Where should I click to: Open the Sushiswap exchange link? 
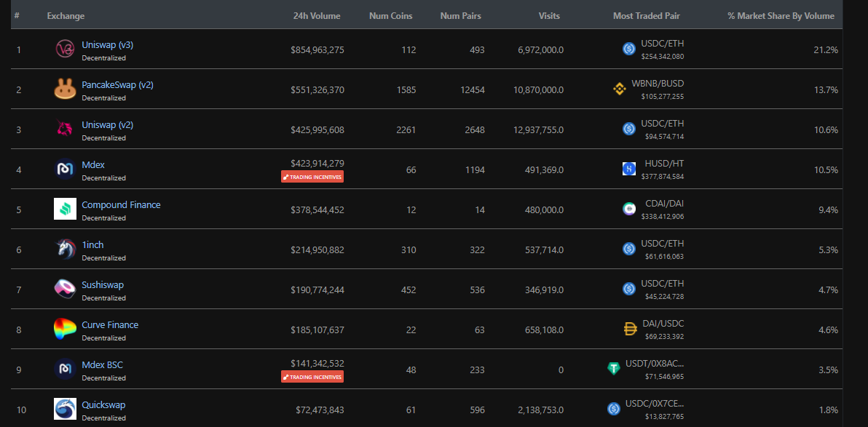coord(103,285)
